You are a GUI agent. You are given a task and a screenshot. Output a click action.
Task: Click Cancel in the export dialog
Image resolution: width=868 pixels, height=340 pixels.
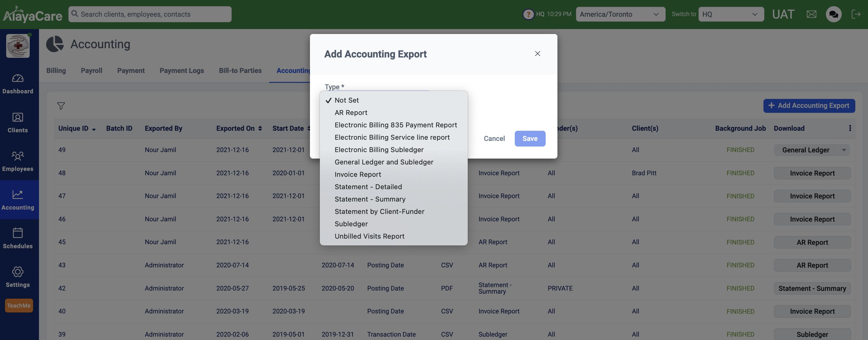494,139
